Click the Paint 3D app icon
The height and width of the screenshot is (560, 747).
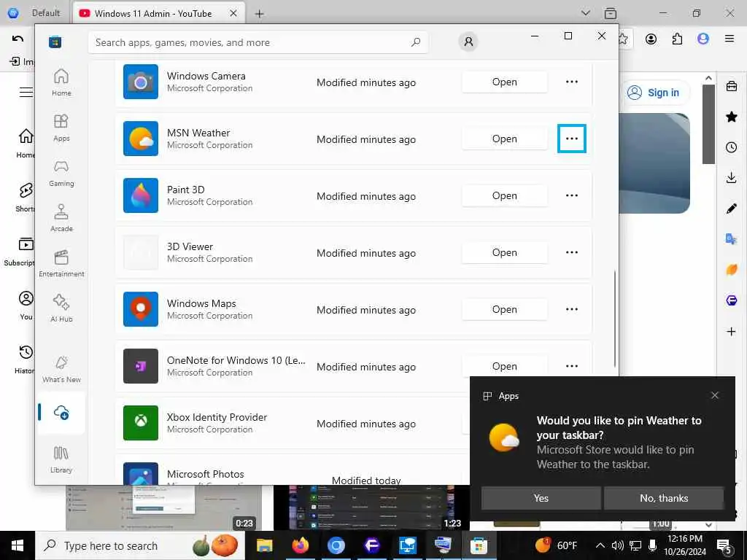pos(141,195)
